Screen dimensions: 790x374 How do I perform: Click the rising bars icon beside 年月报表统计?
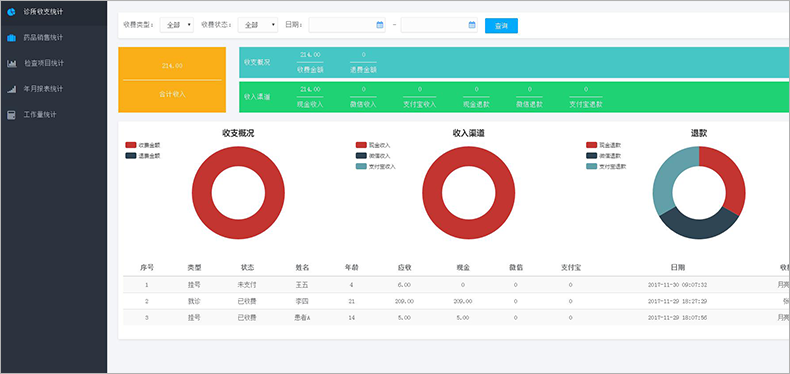[x=11, y=89]
